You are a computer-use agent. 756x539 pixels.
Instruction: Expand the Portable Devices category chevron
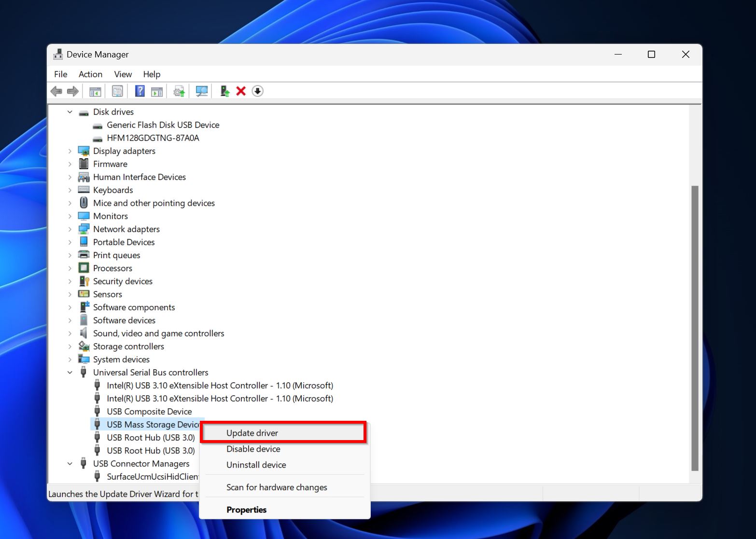70,242
